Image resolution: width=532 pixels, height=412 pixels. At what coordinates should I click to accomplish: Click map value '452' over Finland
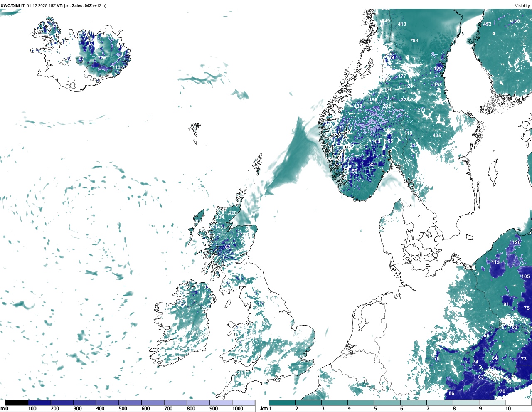[487, 24]
